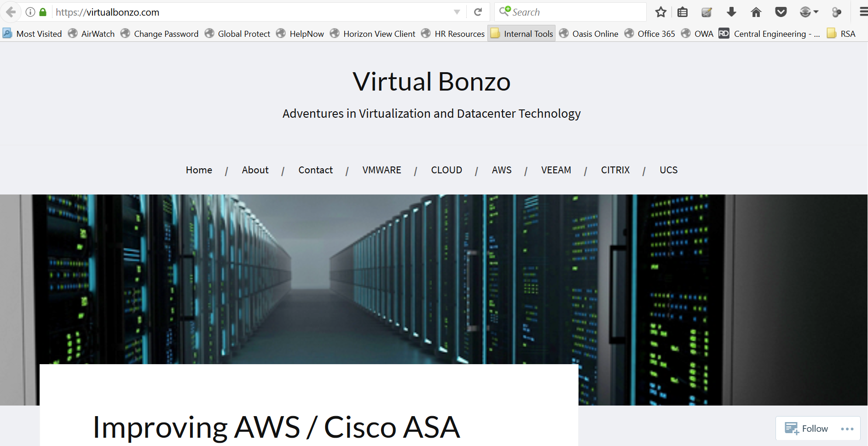Go back with the browser back arrow

tap(11, 12)
